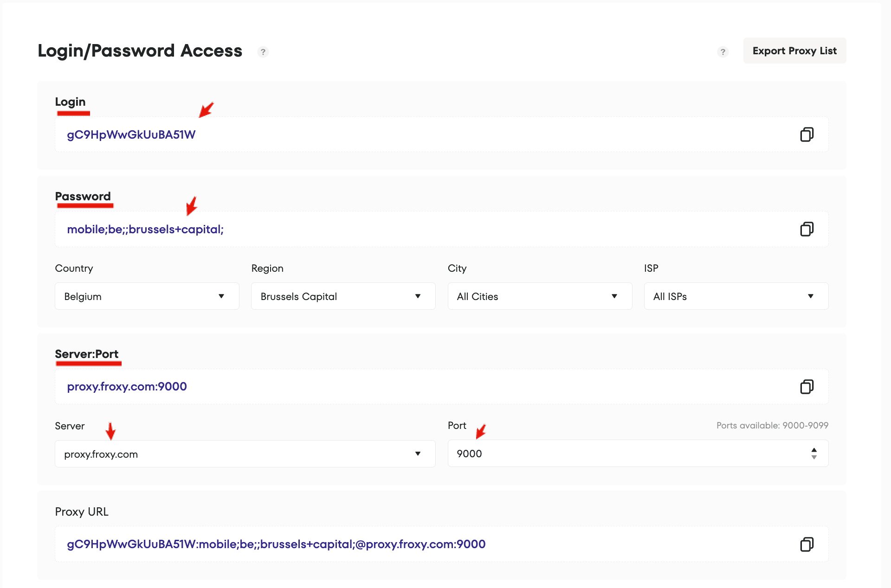Image resolution: width=891 pixels, height=588 pixels.
Task: Open the Country dropdown showing Belgium
Action: [147, 296]
